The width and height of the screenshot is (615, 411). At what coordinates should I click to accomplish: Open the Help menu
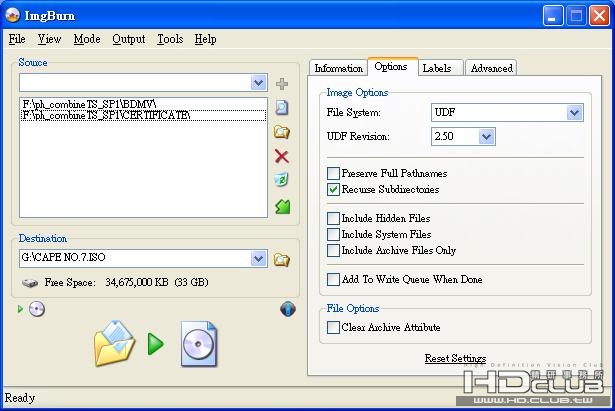click(x=205, y=39)
